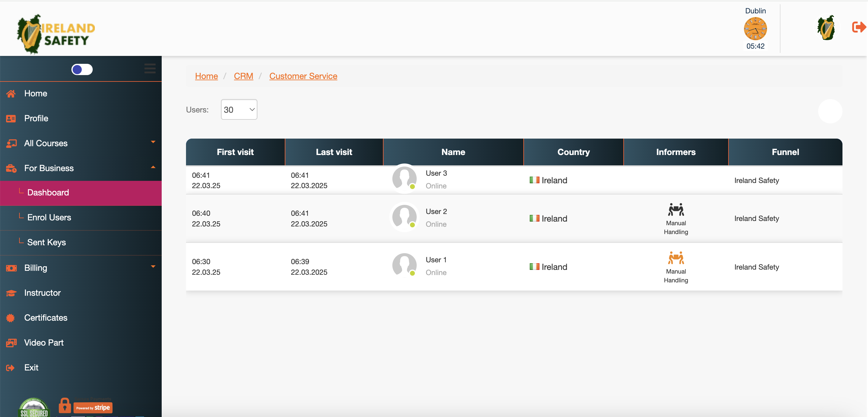Viewport: 868px width, 417px height.
Task: Open the Certificates menu item
Action: 81,318
